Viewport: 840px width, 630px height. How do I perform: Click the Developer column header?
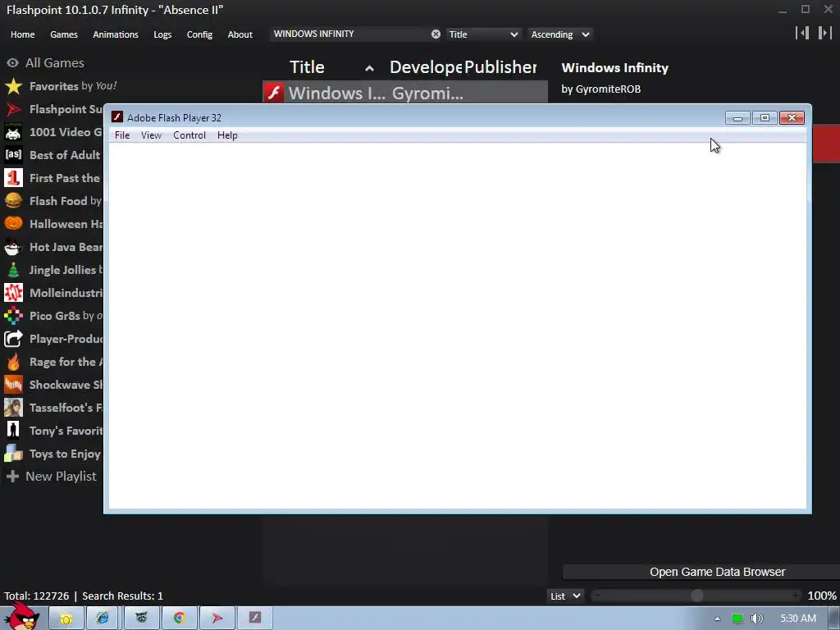tap(426, 67)
